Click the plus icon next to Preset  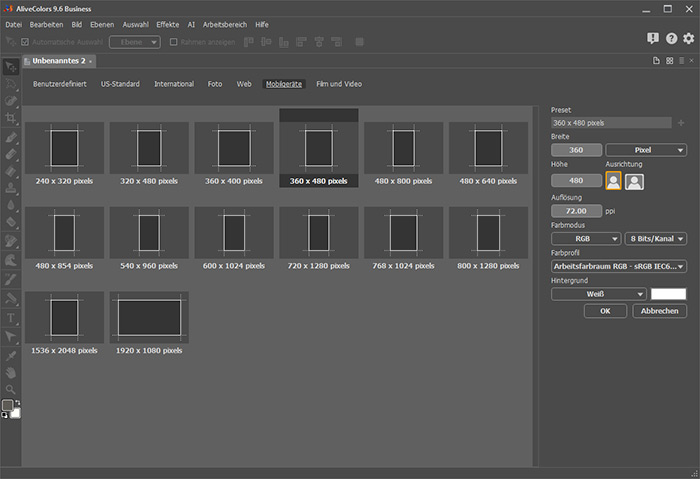click(681, 123)
